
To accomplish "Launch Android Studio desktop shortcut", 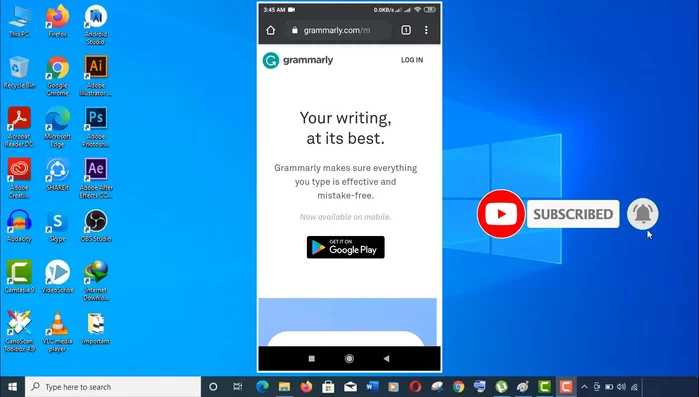I will 96,25.
